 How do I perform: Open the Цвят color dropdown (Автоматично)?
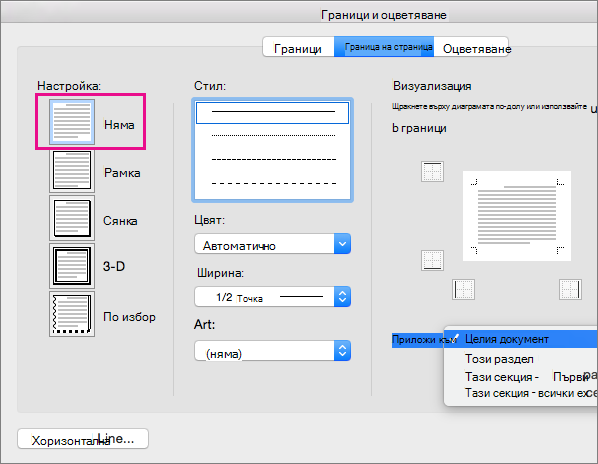pyautogui.click(x=272, y=244)
